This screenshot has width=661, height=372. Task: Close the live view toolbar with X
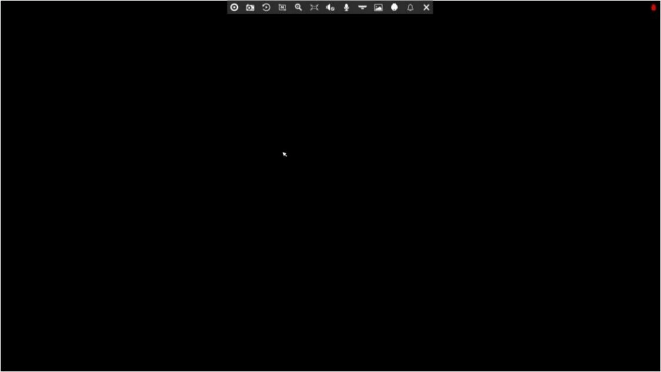[x=426, y=8]
